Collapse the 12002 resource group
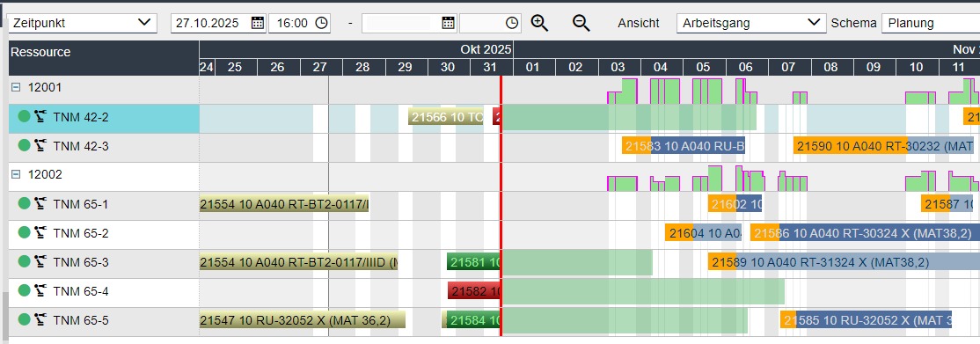Image resolution: width=980 pixels, height=344 pixels. [16, 174]
